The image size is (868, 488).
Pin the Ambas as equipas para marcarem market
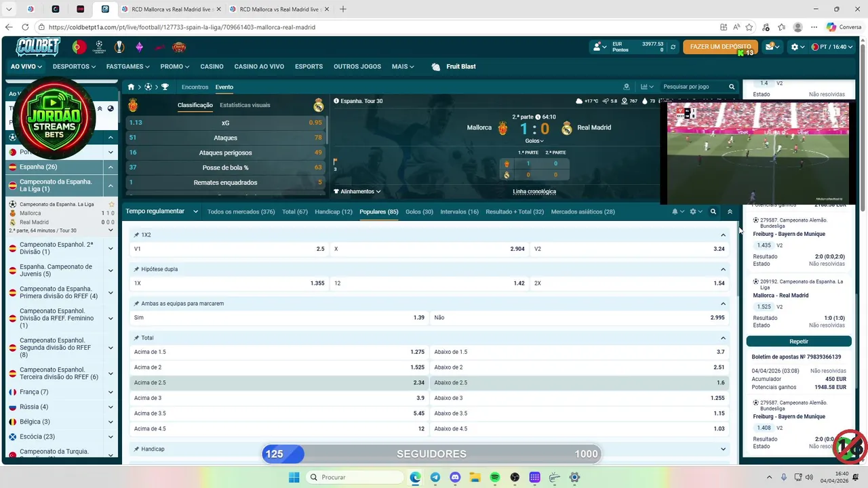coord(136,304)
